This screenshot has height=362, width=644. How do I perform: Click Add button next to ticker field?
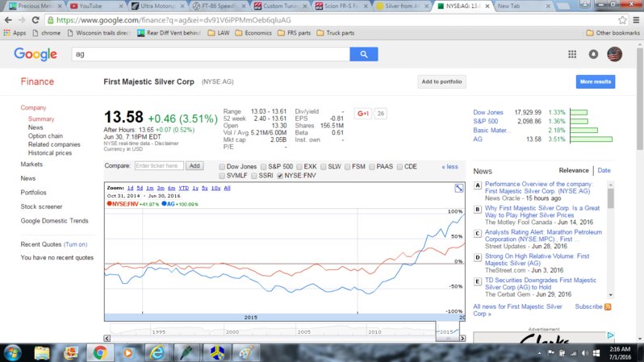point(194,166)
